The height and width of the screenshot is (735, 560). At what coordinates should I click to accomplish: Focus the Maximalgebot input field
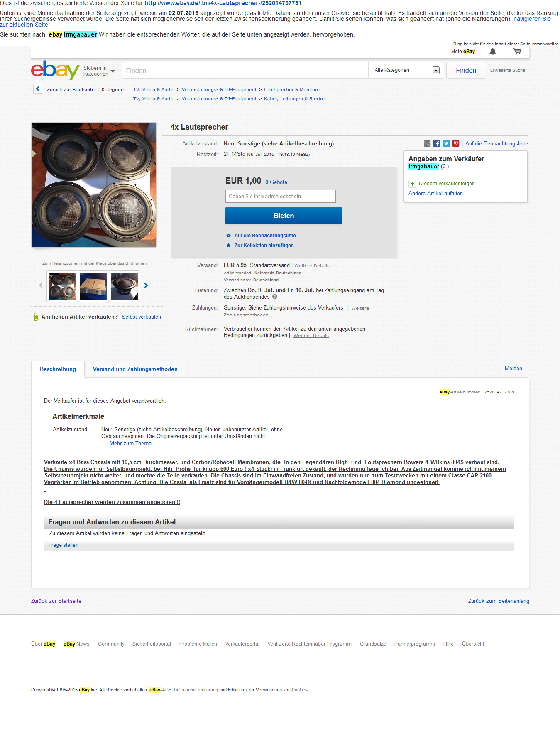[281, 197]
